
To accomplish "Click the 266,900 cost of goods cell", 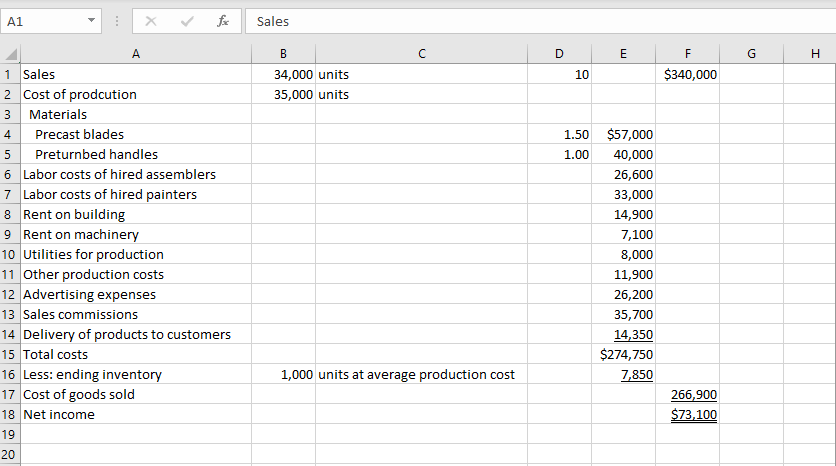I will click(687, 394).
